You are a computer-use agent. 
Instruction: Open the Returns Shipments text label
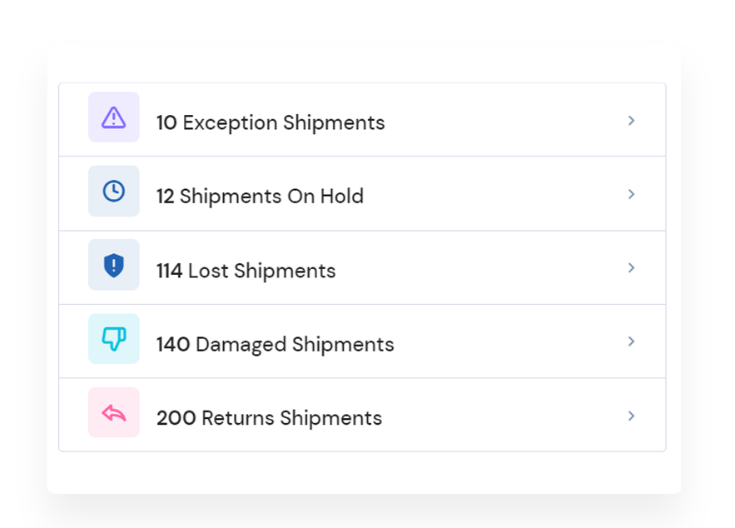pyautogui.click(x=292, y=418)
